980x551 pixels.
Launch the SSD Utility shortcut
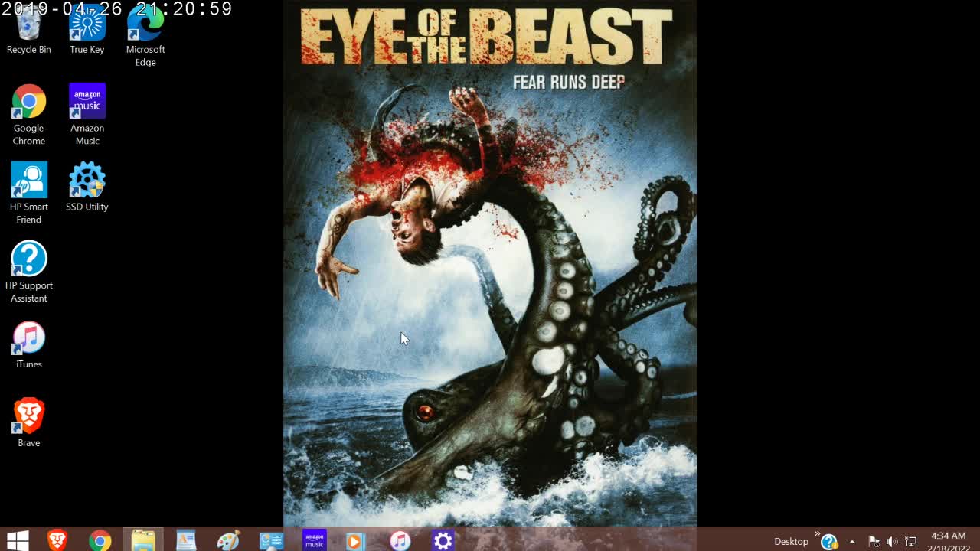pos(87,187)
